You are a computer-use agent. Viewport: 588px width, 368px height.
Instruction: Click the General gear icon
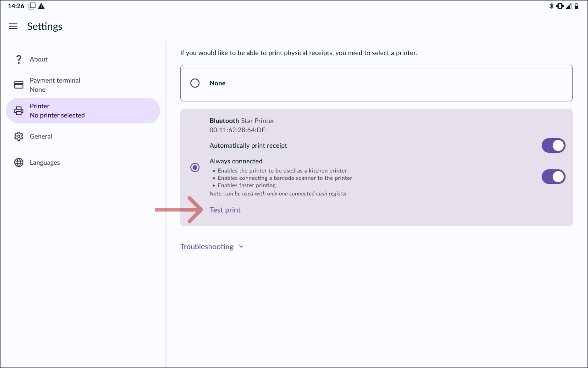coord(19,136)
